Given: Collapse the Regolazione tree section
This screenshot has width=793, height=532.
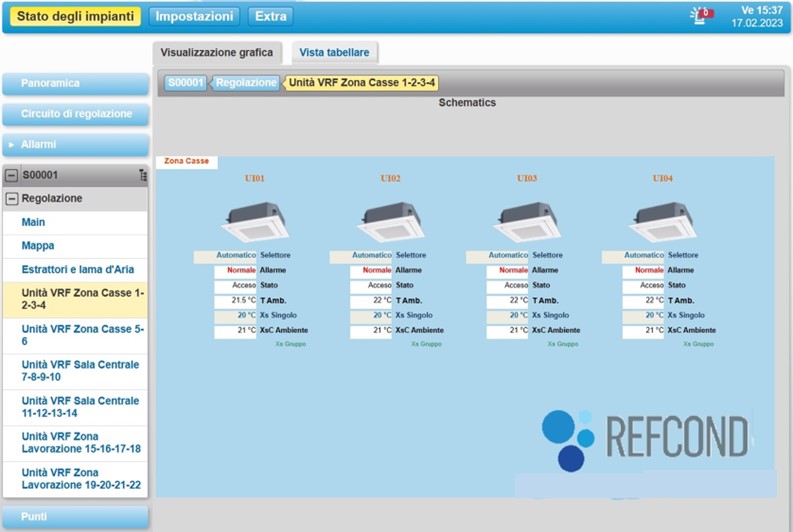Looking at the screenshot, I should click(12, 198).
